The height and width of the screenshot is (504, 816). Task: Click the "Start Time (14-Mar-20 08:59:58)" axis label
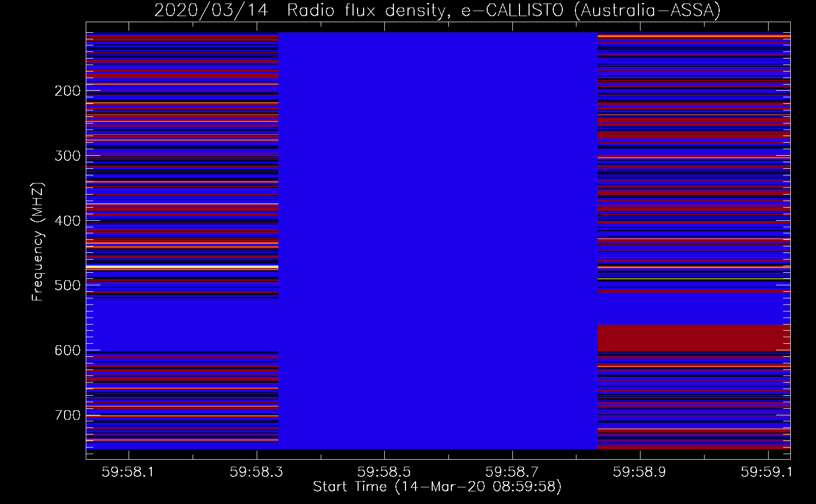pos(437,487)
